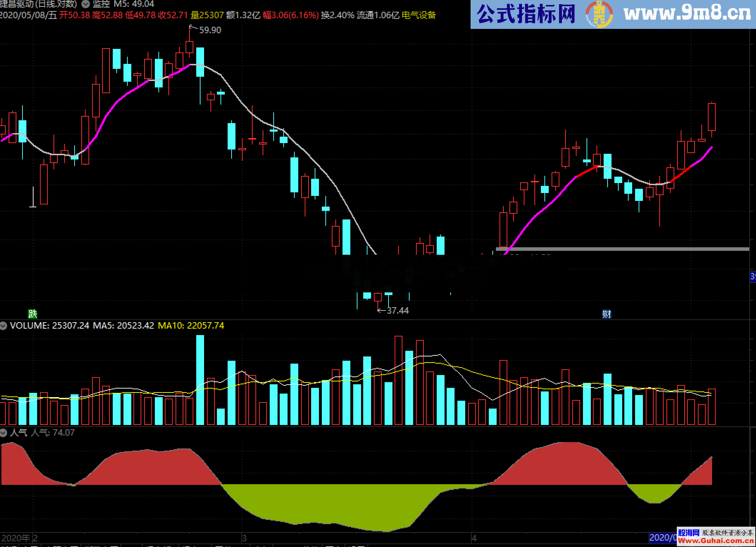Expand the VOLUME indicator dropdown arrow
Viewport: 756px width, 547px height.
(x=4, y=325)
